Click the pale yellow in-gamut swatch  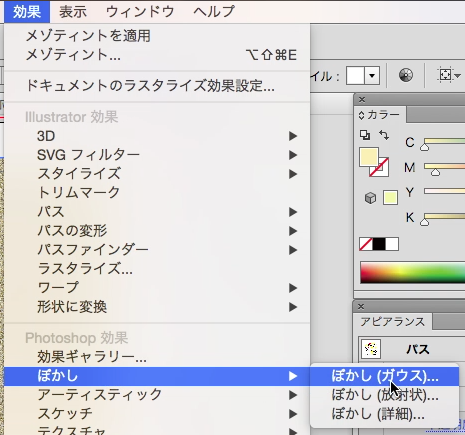pos(390,197)
